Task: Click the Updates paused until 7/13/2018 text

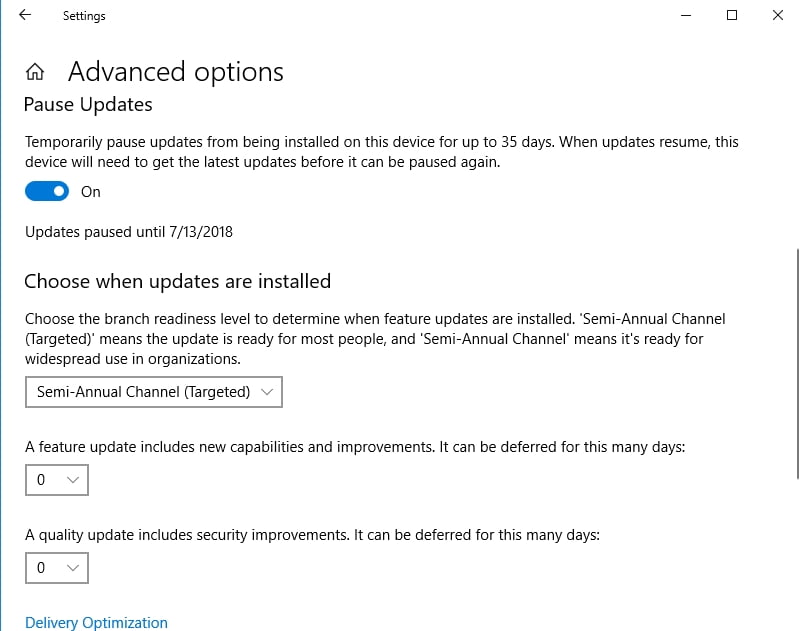Action: click(128, 231)
